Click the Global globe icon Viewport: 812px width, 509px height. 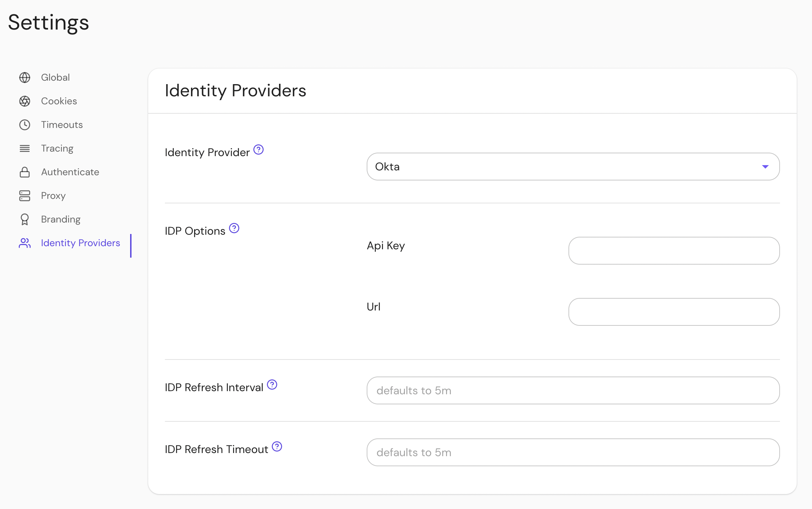point(25,78)
